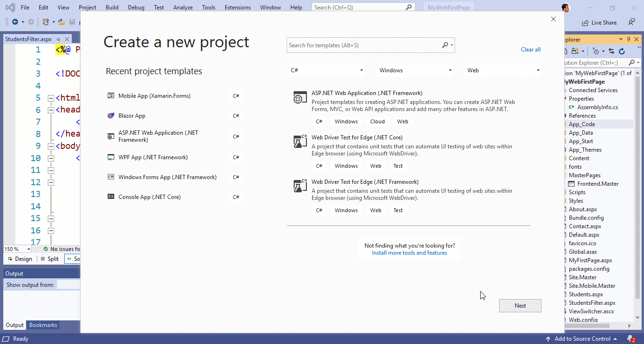Open the navigate backward history dropdown arrow

23,22
